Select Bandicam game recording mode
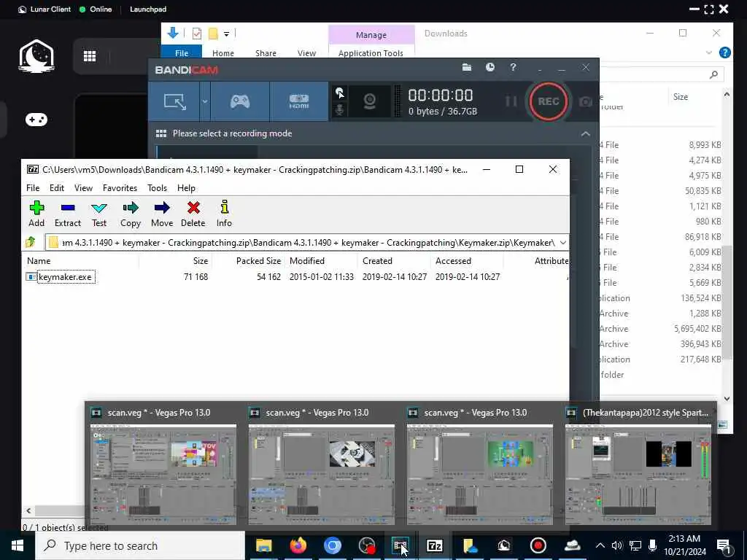This screenshot has height=560, width=747. pyautogui.click(x=240, y=101)
